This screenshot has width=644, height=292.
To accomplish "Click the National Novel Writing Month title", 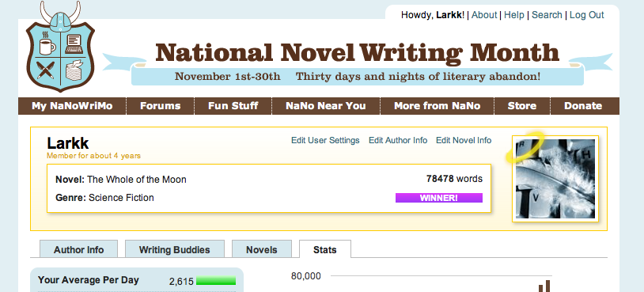I will click(358, 53).
